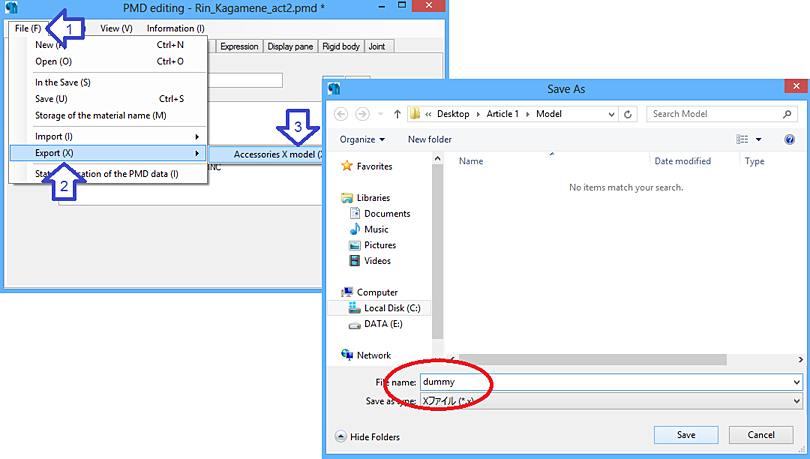The width and height of the screenshot is (810, 459).
Task: Switch to the Rigid body tab
Action: [x=341, y=46]
